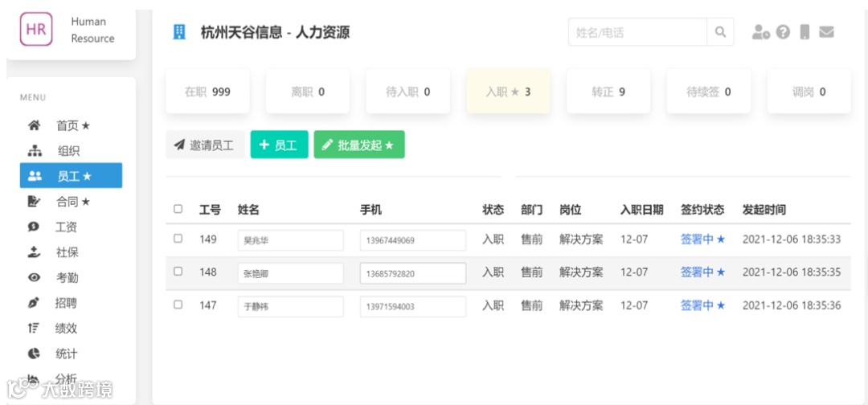Screen dimensions: 868x405
Task: Click the 签约状态 column header
Action: (x=702, y=210)
